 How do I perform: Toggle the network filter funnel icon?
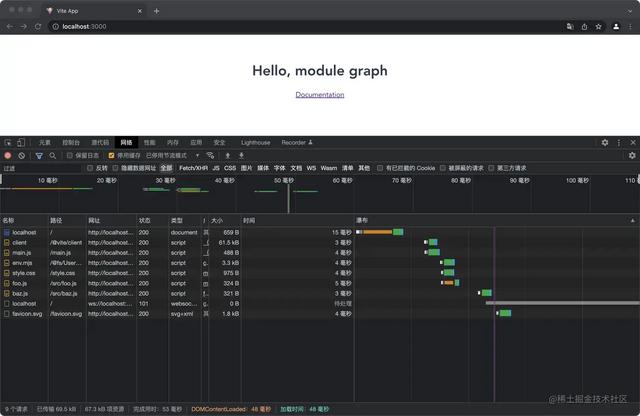tap(39, 156)
